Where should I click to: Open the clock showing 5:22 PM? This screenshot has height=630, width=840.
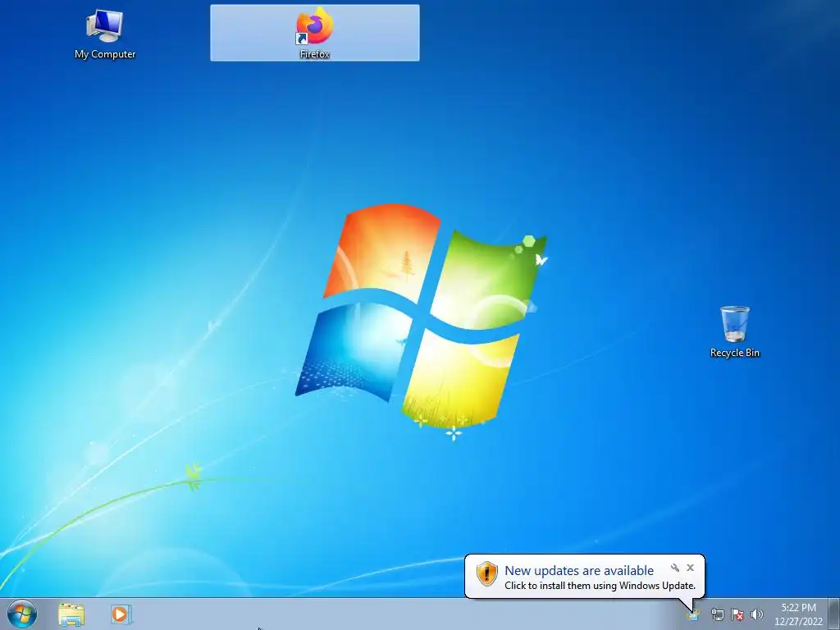798,608
